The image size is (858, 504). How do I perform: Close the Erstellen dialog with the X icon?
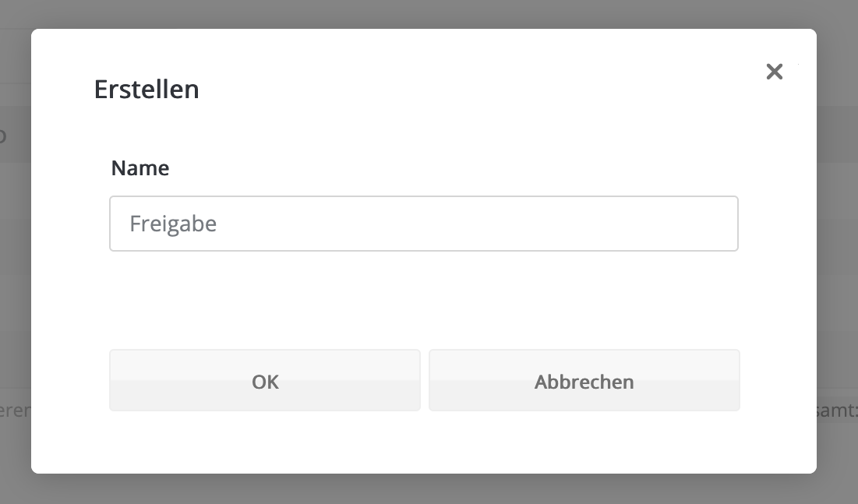pyautogui.click(x=774, y=72)
